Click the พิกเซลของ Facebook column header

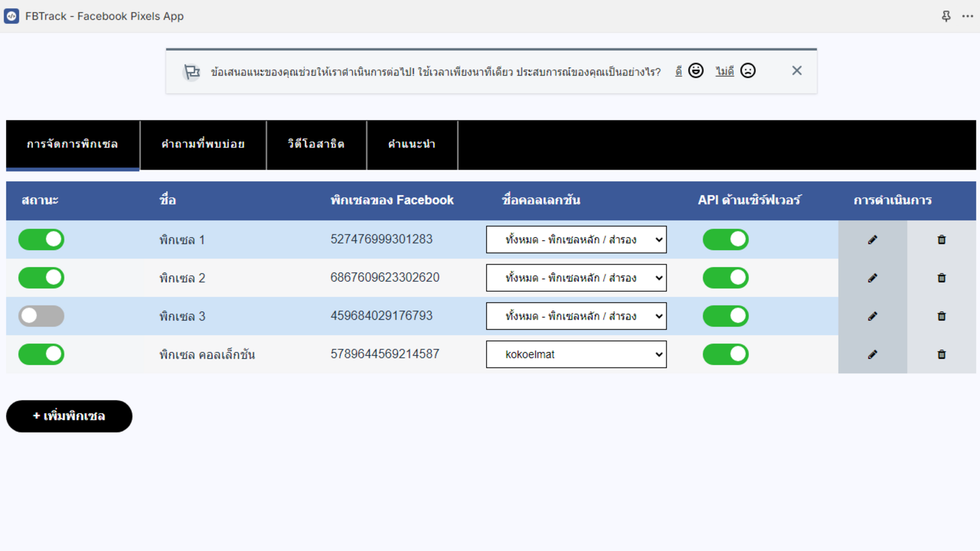[392, 200]
